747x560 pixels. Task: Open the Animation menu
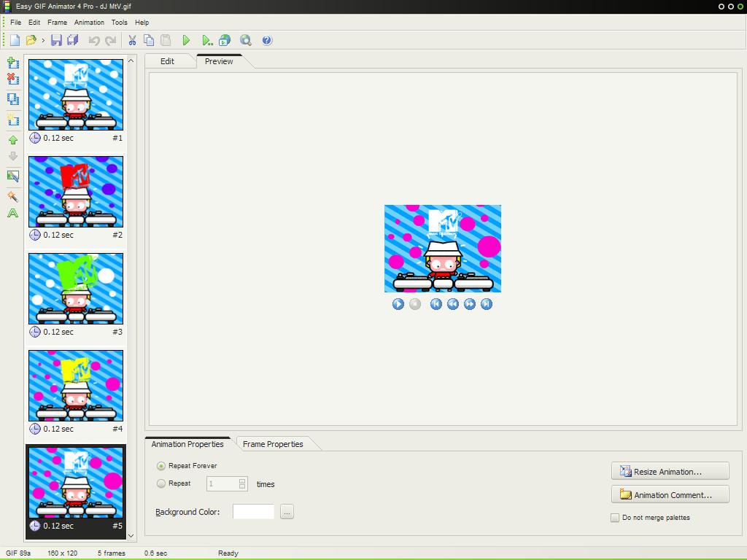(89, 22)
